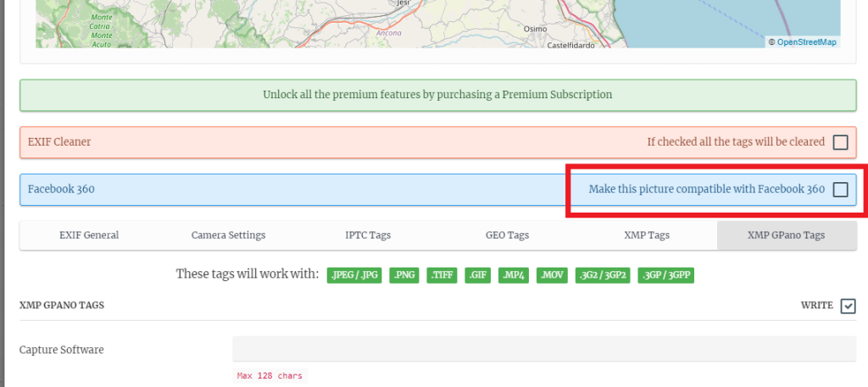Click the Facebook 360 label
This screenshot has width=868, height=387.
coord(61,190)
